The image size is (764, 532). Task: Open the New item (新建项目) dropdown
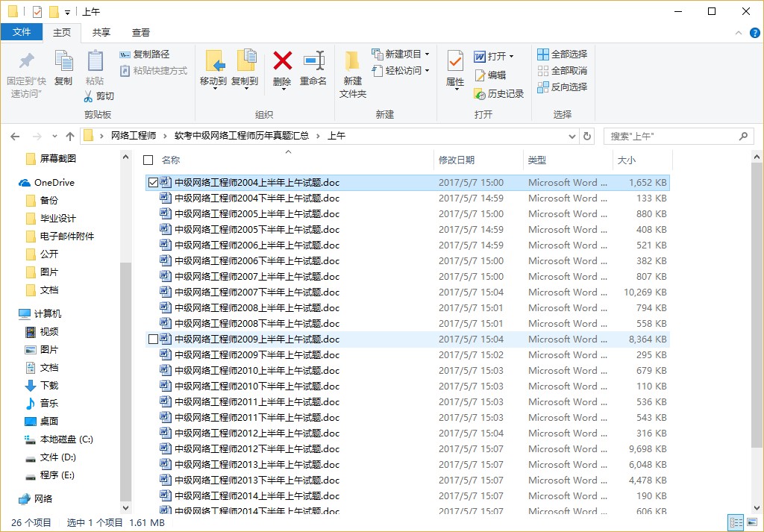pyautogui.click(x=401, y=54)
